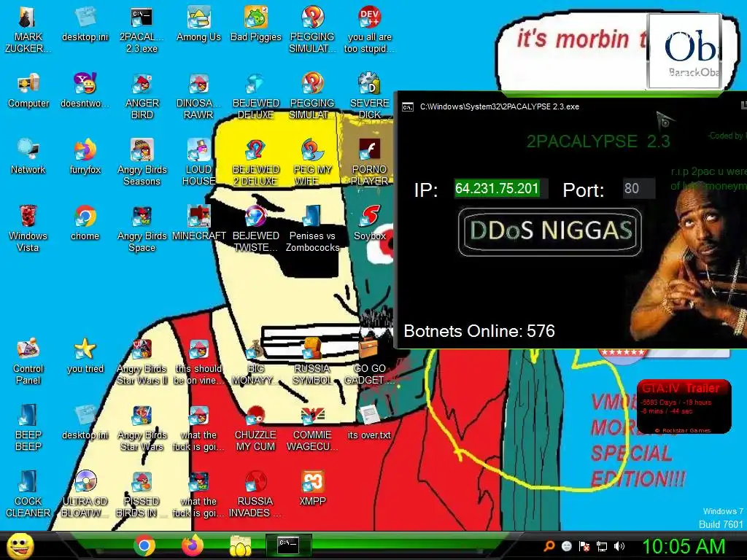Open the PORNO PLAYER Flash icon

click(x=369, y=162)
